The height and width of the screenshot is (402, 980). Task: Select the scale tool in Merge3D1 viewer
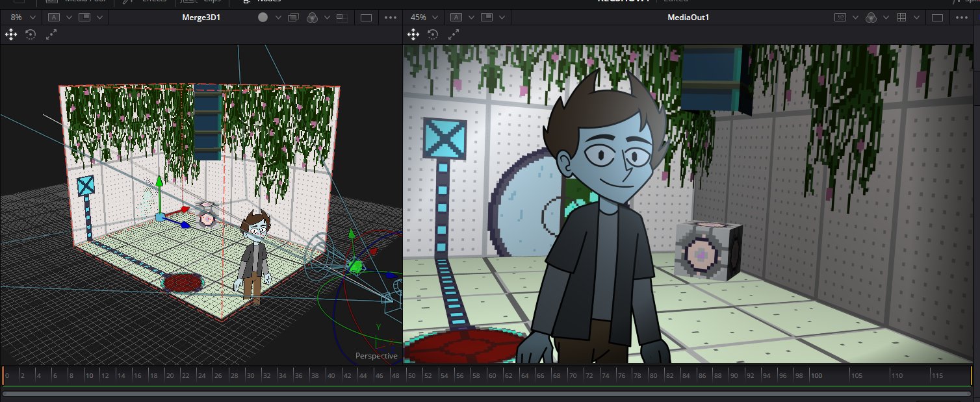tap(51, 34)
